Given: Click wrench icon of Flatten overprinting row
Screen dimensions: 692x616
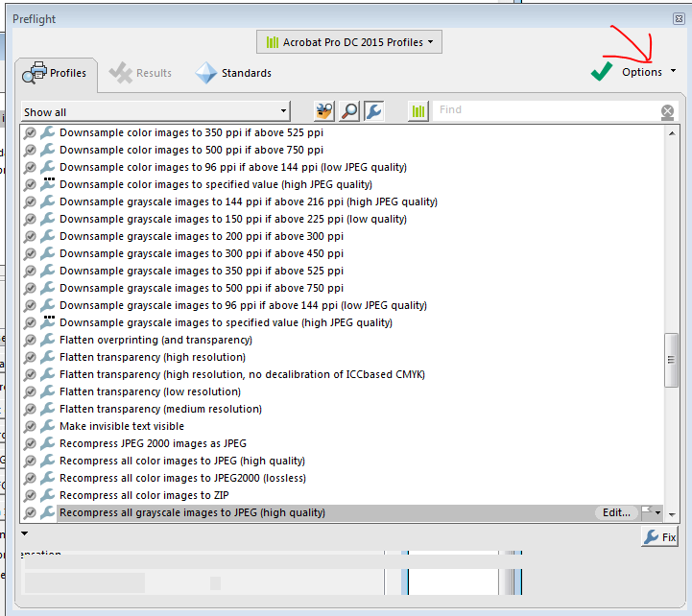Looking at the screenshot, I should click(x=47, y=340).
